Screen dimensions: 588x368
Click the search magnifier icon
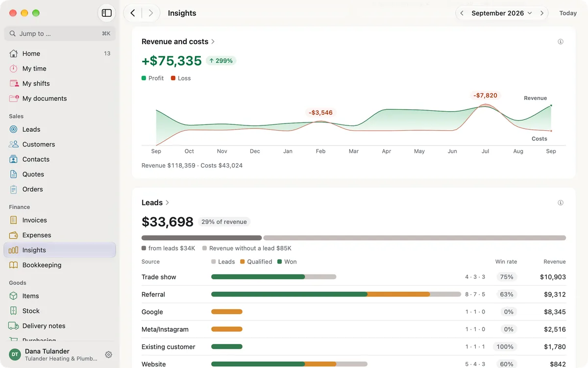(13, 34)
